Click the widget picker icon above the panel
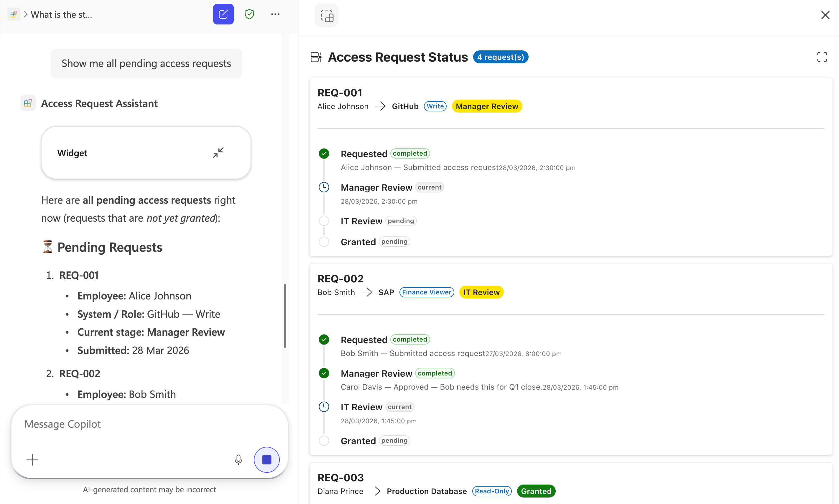The width and height of the screenshot is (839, 504). (x=326, y=15)
